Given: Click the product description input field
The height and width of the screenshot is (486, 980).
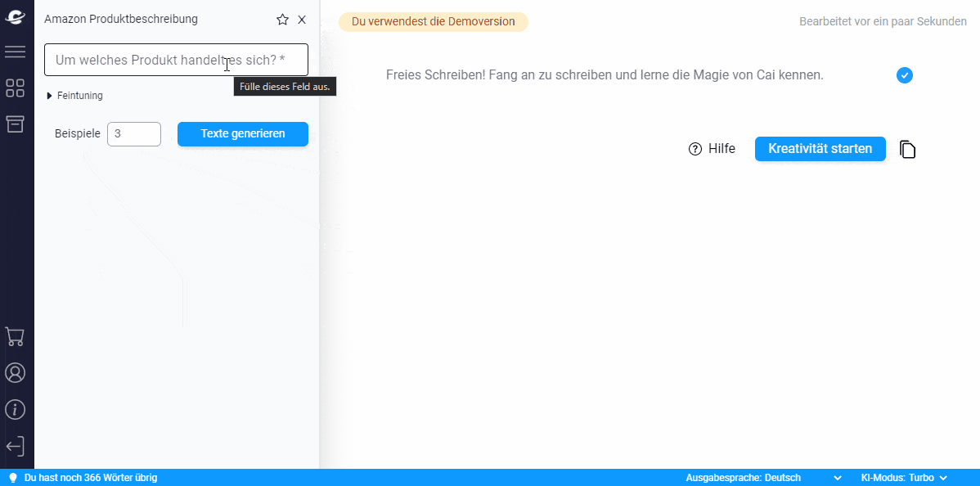Looking at the screenshot, I should coord(176,60).
